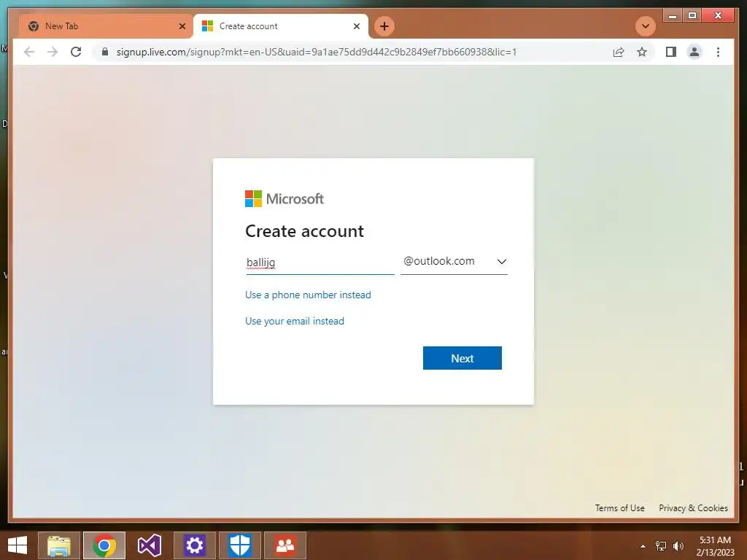
Task: Open Chrome's three-dot menu
Action: 718,52
